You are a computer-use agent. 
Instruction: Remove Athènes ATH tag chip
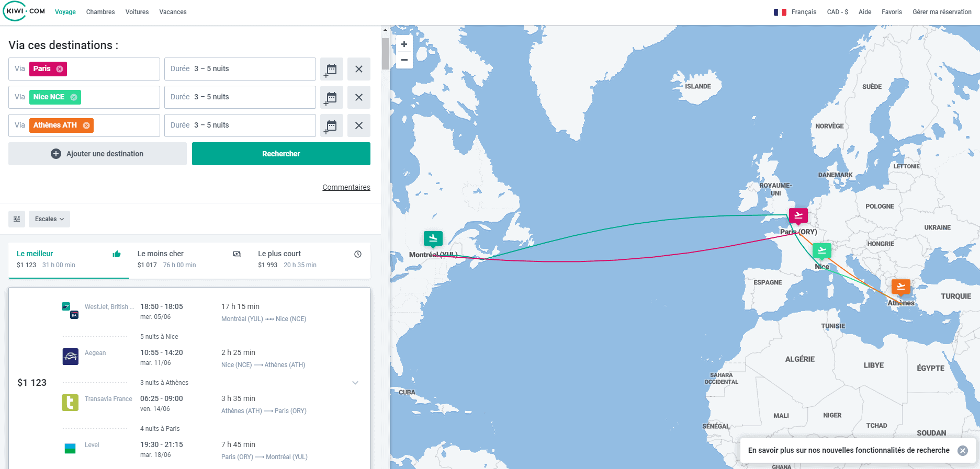[86, 125]
